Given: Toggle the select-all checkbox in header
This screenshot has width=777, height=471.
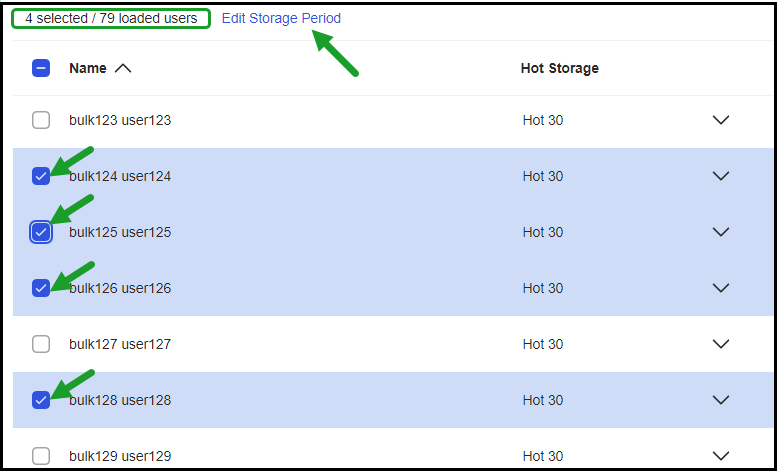Looking at the screenshot, I should pos(41,68).
